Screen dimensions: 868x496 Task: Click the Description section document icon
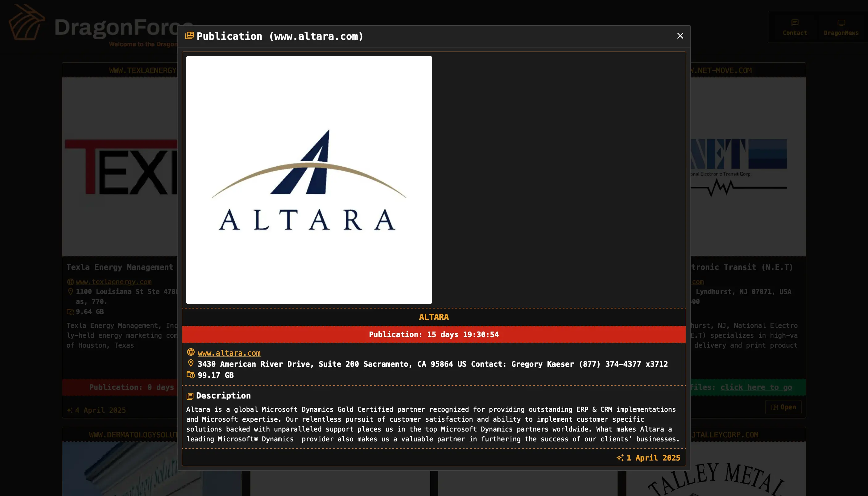190,396
